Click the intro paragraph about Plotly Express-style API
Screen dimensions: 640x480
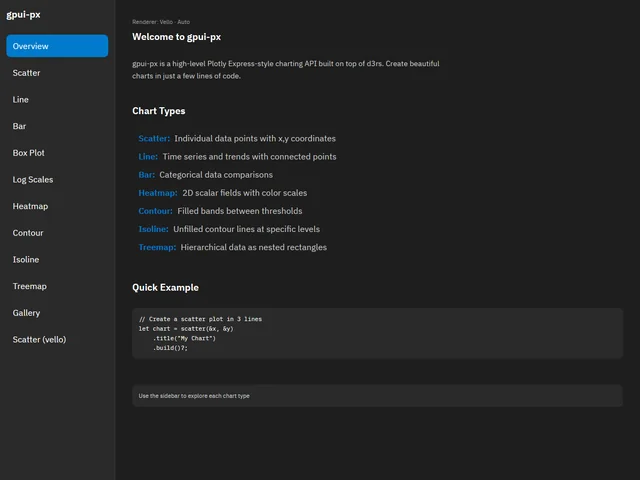[x=286, y=69]
